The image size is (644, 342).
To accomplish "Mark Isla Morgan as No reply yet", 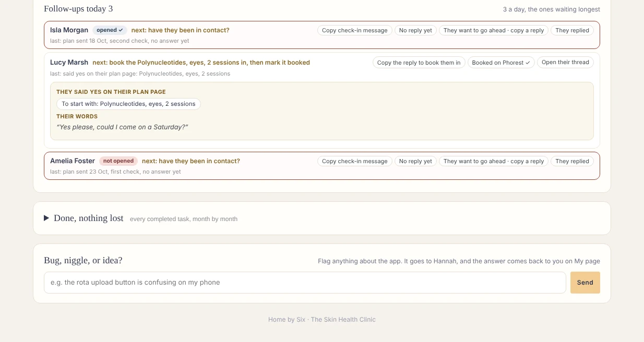I will pos(415,30).
